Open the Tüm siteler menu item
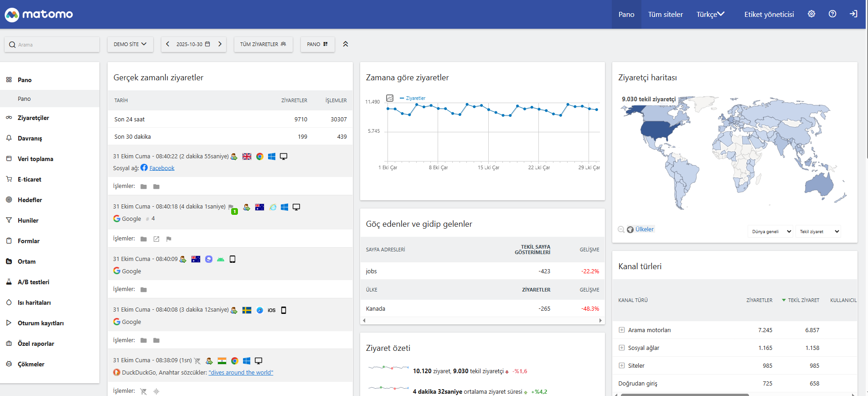This screenshot has height=396, width=868. click(665, 15)
